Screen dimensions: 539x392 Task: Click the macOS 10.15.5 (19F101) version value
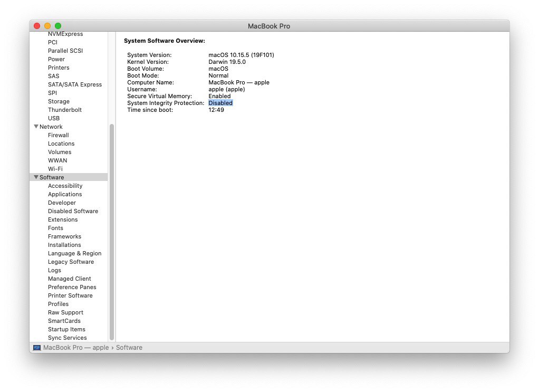point(242,55)
